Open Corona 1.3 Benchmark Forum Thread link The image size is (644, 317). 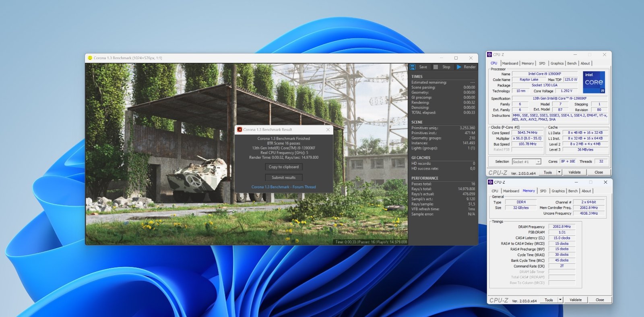click(284, 187)
